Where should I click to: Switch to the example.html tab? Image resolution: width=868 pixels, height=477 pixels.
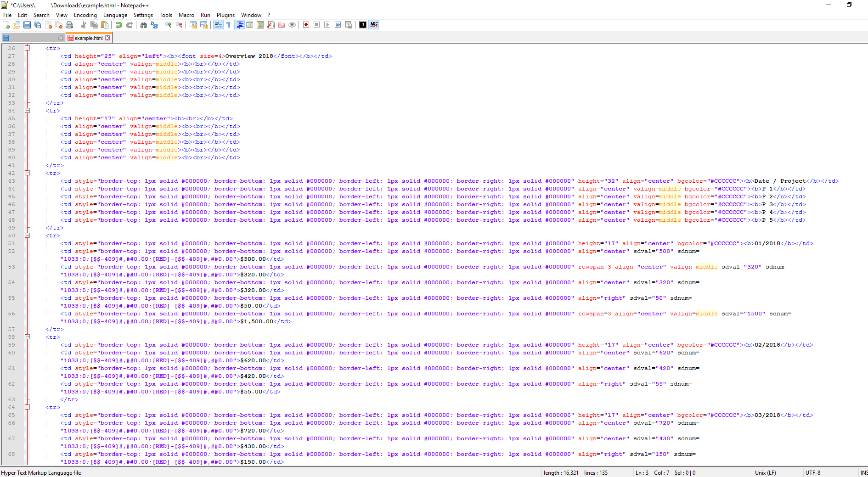pos(87,38)
